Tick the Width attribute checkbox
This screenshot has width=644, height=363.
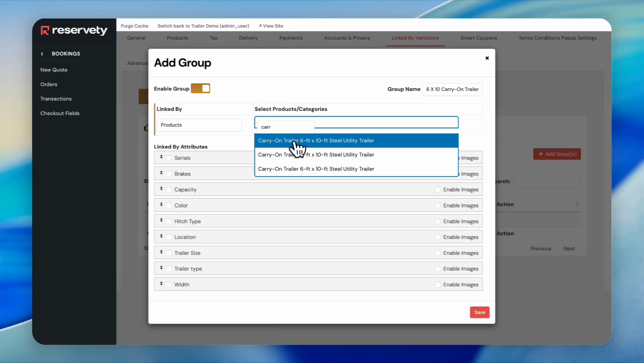[169, 284]
